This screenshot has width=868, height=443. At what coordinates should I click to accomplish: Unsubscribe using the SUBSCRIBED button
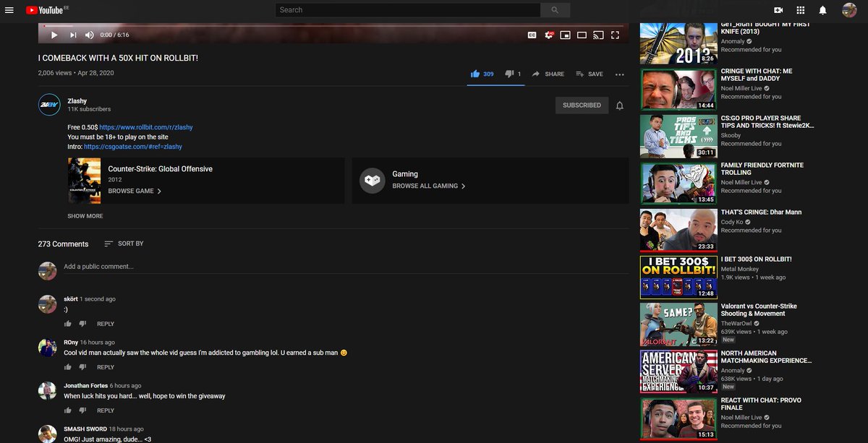point(582,105)
